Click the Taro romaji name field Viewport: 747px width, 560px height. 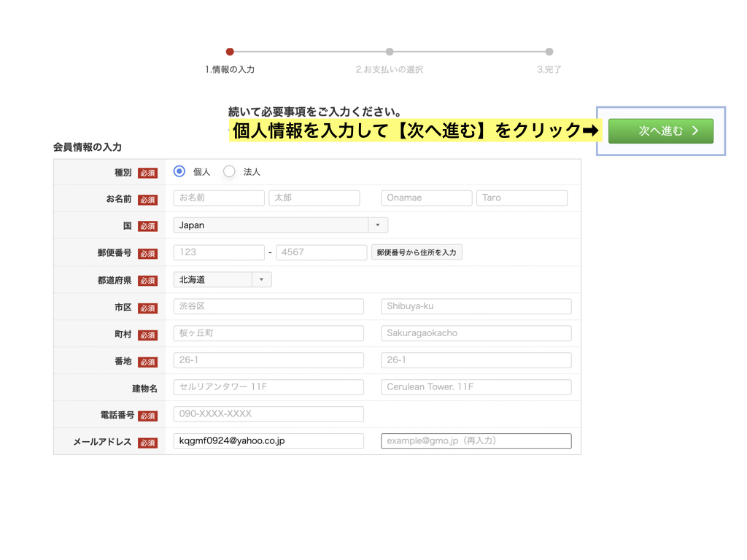tap(522, 198)
